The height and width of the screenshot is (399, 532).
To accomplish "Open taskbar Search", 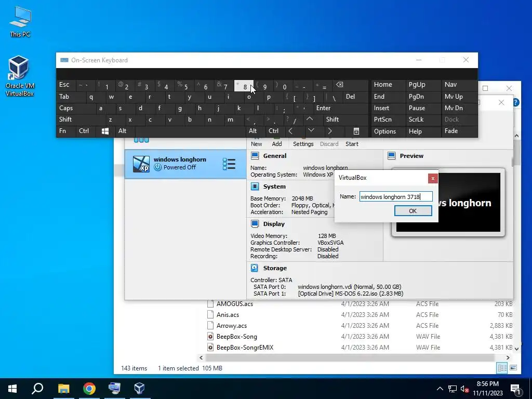I will pyautogui.click(x=37, y=389).
